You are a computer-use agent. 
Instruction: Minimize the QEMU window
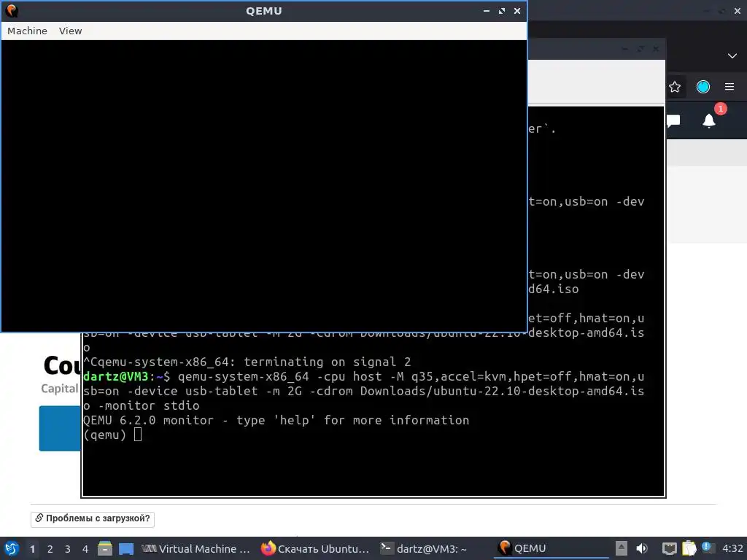(487, 10)
